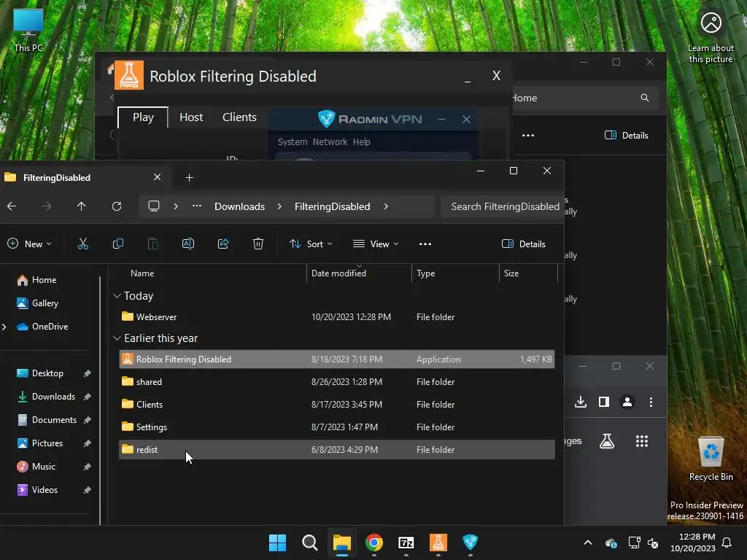This screenshot has width=747, height=560.
Task: Go up one folder level arrow
Action: pos(82,206)
